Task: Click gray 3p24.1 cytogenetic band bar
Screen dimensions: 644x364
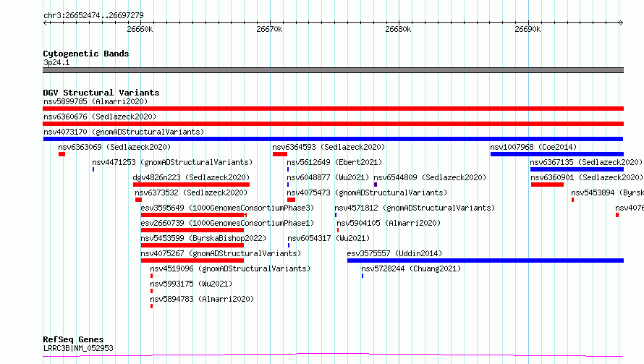Action: (333, 70)
